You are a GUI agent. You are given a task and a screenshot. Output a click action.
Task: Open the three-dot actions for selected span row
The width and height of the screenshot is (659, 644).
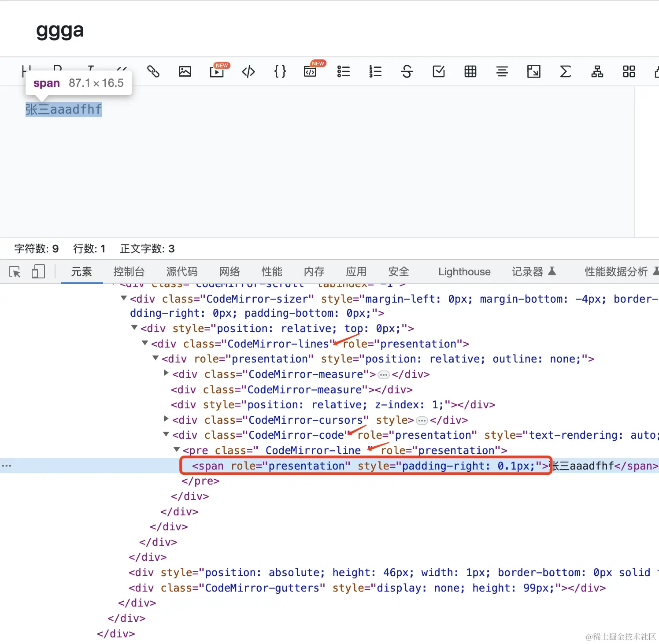click(7, 466)
